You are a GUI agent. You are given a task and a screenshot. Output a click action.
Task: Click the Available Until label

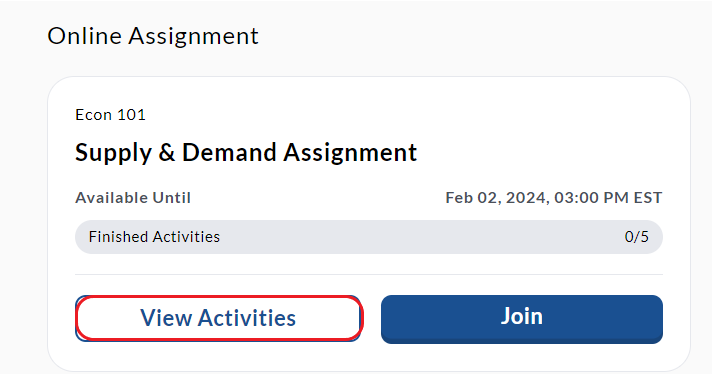(133, 198)
